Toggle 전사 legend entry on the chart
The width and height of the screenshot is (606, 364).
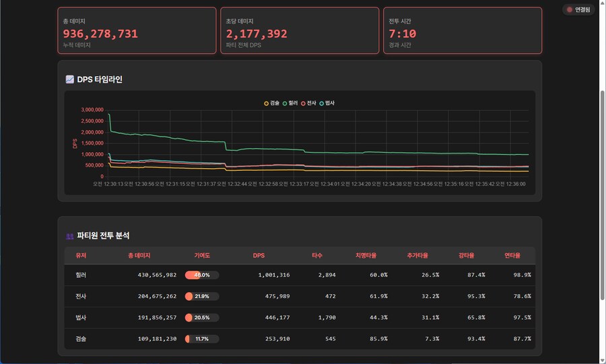tap(308, 103)
